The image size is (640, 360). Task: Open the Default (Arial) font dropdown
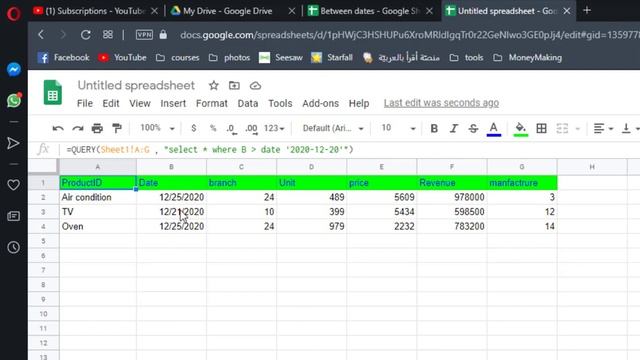point(333,128)
